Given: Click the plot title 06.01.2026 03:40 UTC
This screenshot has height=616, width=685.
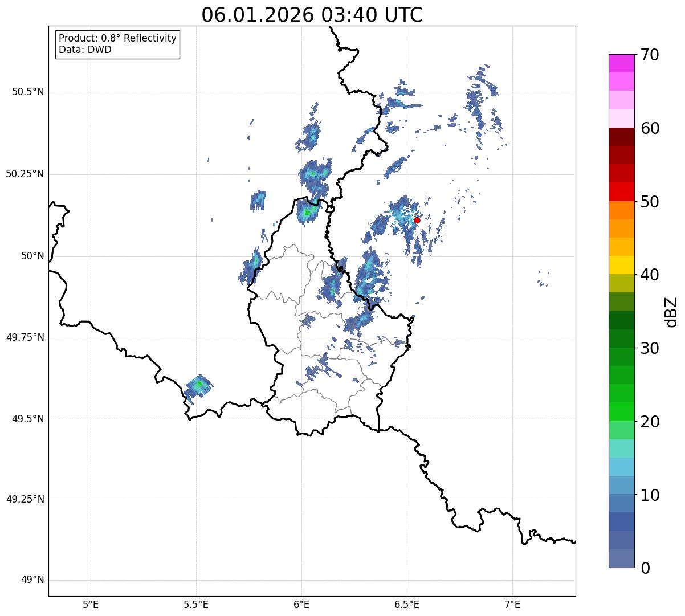Looking at the screenshot, I should click(x=312, y=15).
